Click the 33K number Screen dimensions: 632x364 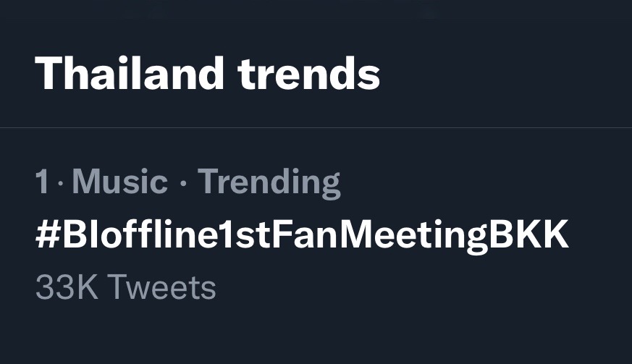(67, 287)
